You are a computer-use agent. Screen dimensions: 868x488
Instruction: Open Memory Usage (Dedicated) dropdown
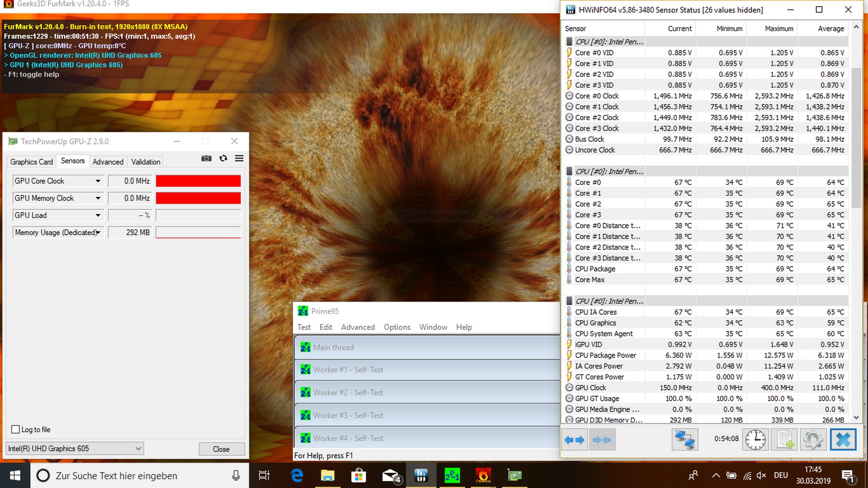click(x=98, y=232)
